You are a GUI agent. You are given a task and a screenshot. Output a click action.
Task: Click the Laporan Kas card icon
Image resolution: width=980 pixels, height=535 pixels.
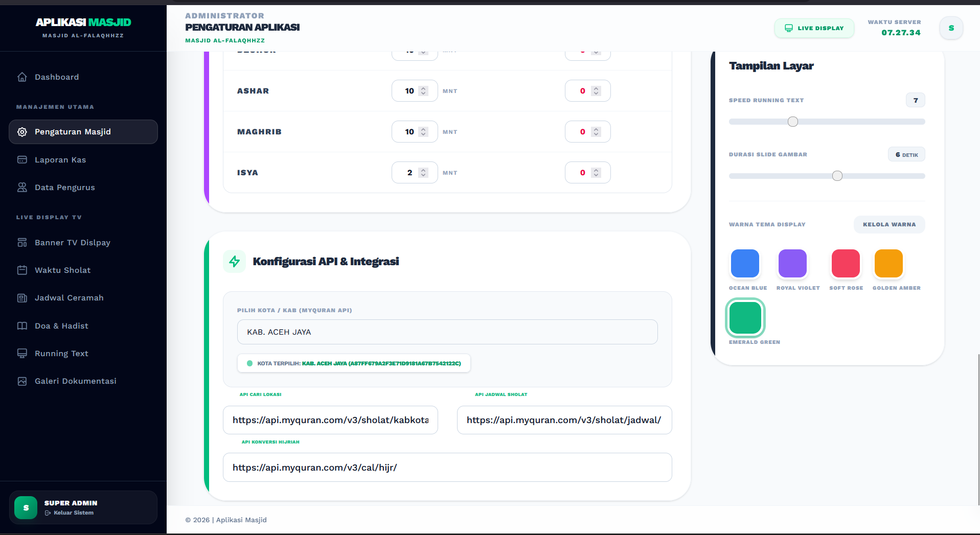[x=22, y=160]
